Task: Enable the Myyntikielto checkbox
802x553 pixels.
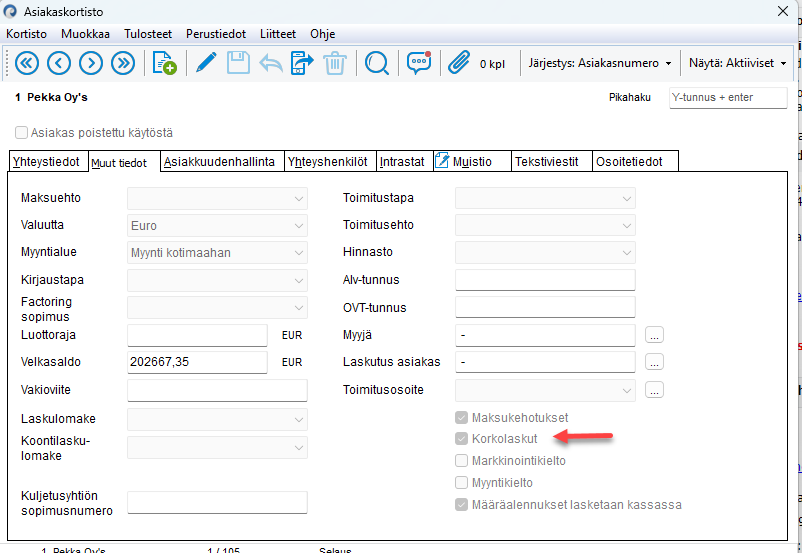Action: pos(461,482)
